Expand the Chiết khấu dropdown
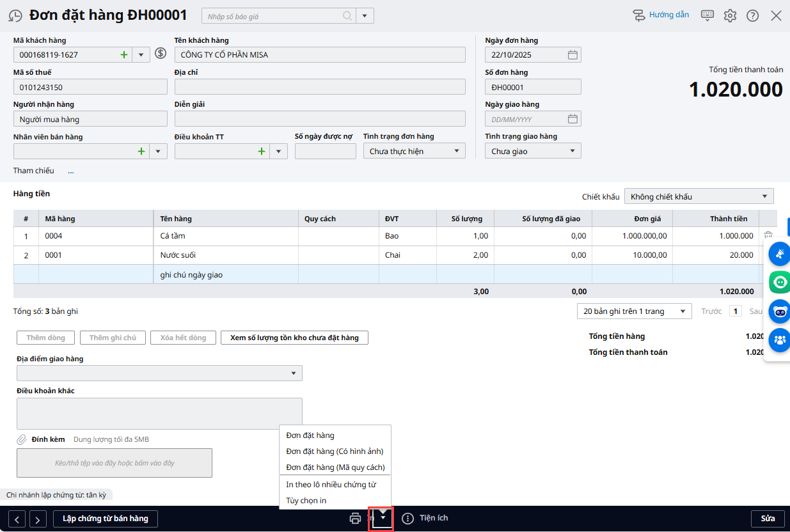The height and width of the screenshot is (532, 790). (764, 196)
